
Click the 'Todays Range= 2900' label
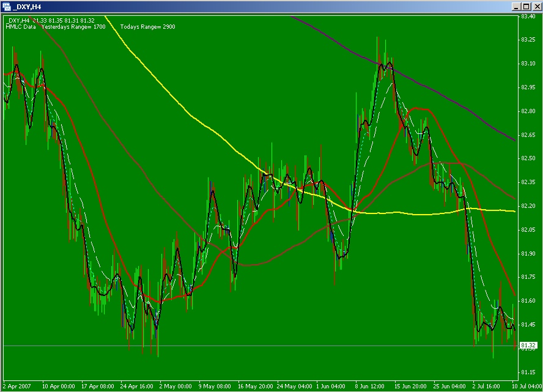(x=147, y=27)
